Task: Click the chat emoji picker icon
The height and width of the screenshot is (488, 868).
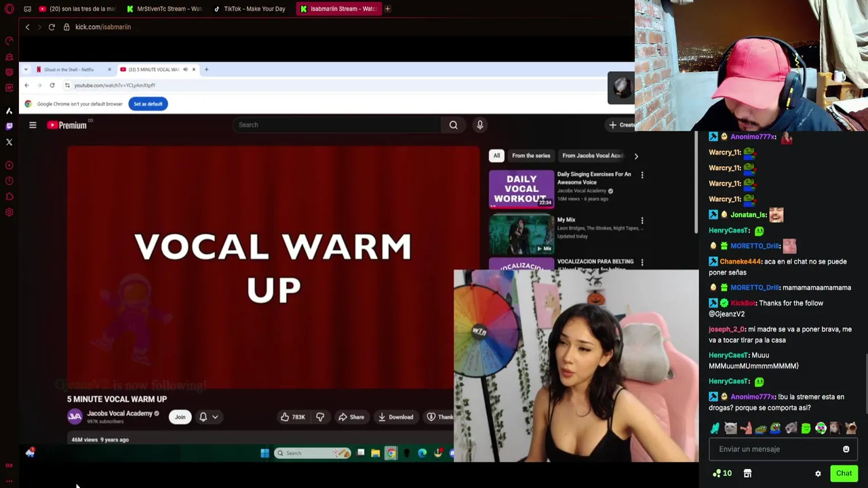Action: [846, 449]
